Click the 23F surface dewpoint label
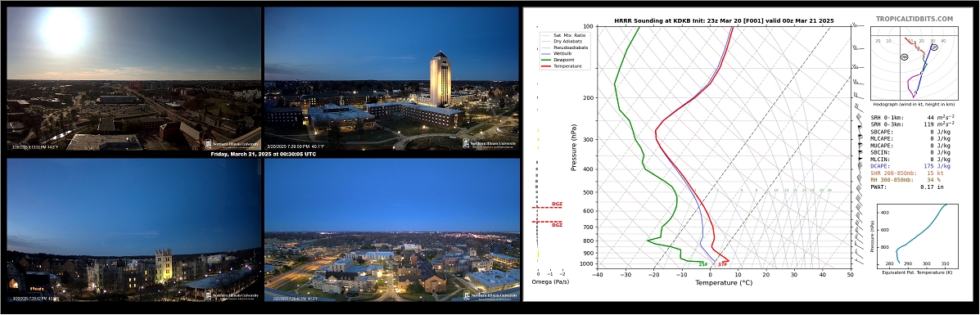The image size is (980, 315). [x=703, y=263]
